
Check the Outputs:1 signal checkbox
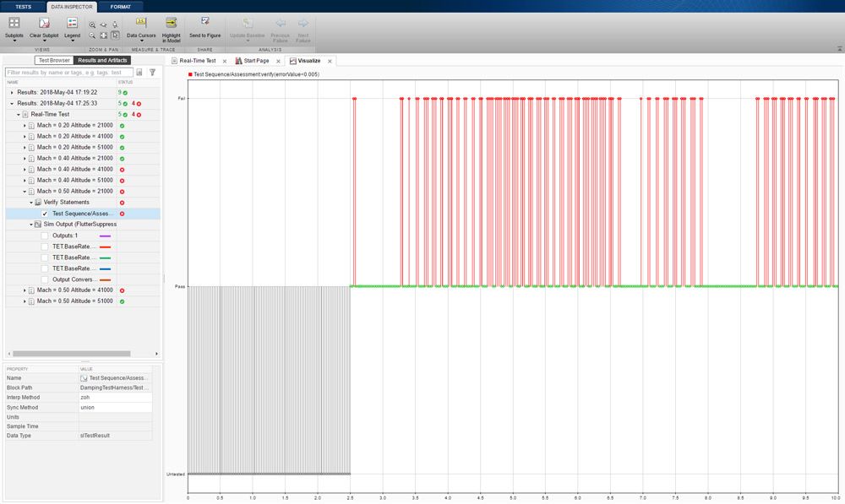[45, 236]
